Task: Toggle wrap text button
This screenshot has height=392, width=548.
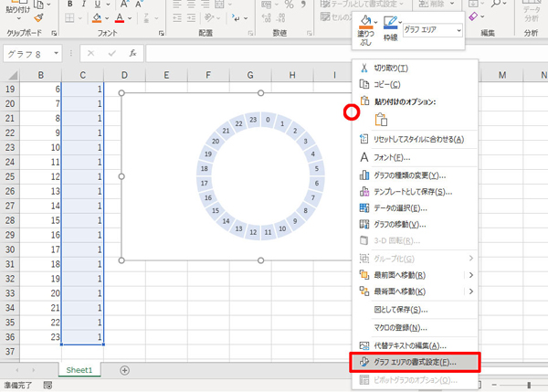Action: click(x=236, y=18)
